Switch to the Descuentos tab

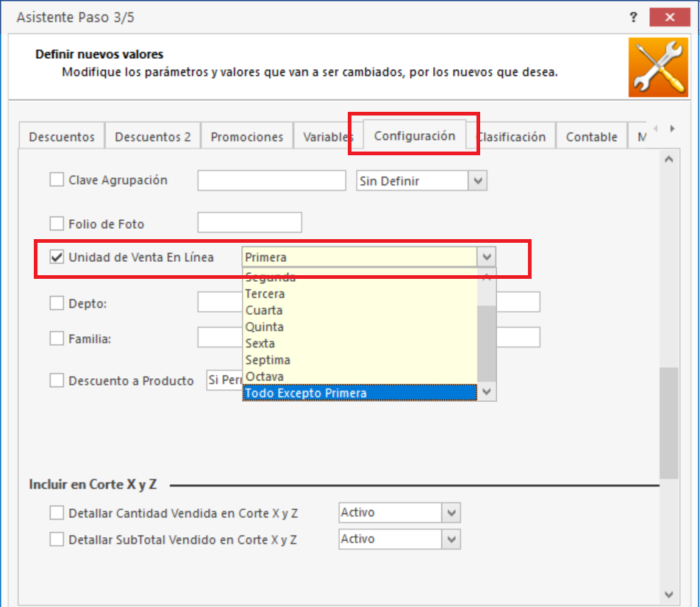point(61,136)
